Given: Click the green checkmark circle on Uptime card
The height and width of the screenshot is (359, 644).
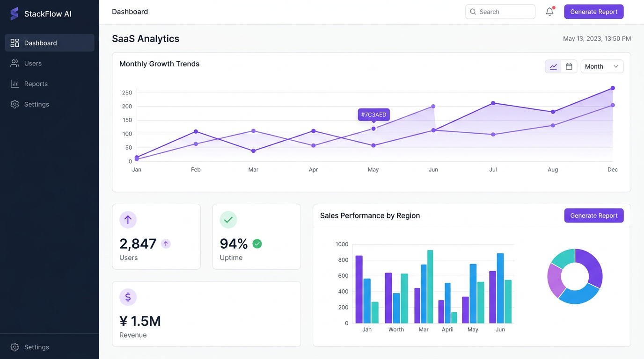Looking at the screenshot, I should click(228, 220).
